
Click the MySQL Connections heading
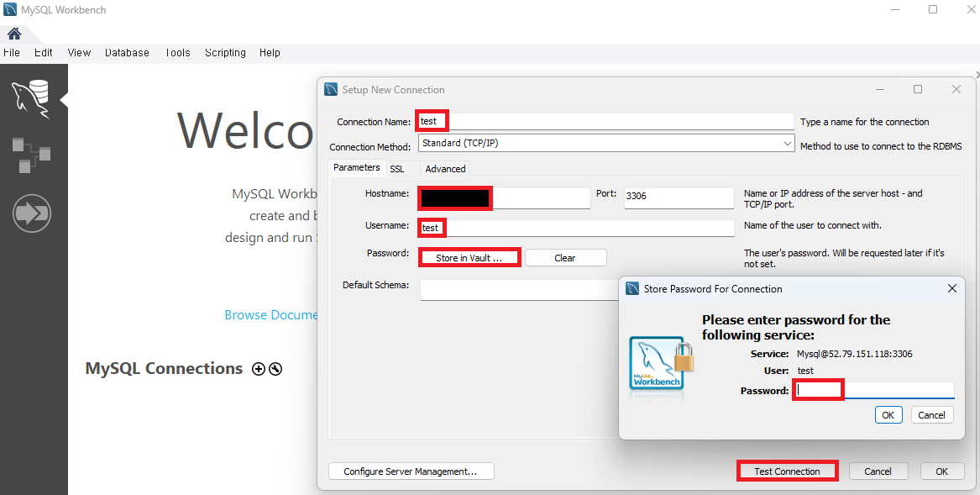(164, 369)
